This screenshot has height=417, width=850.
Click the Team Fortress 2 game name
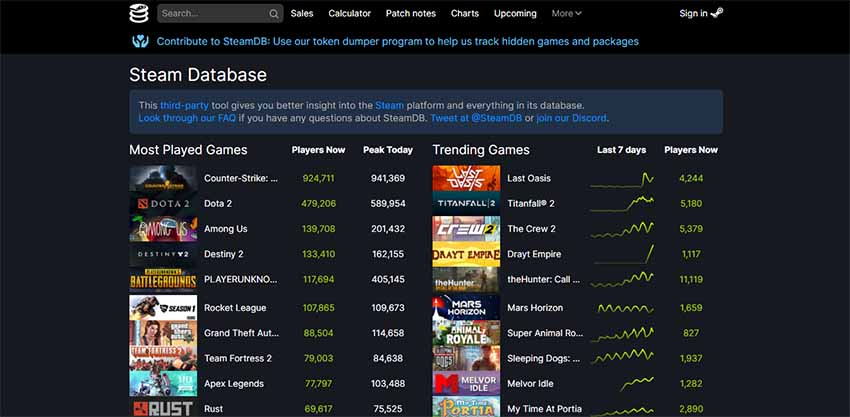tap(238, 358)
